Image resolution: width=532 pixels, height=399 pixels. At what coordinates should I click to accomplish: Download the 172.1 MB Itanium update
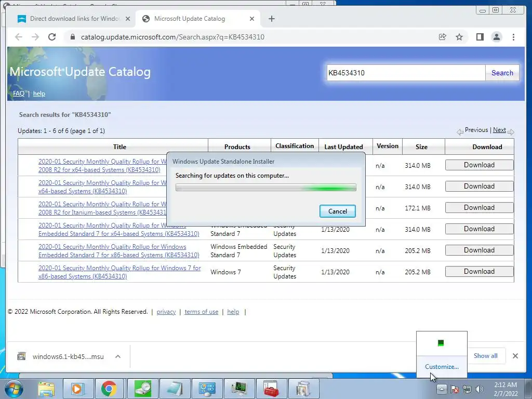pos(479,208)
